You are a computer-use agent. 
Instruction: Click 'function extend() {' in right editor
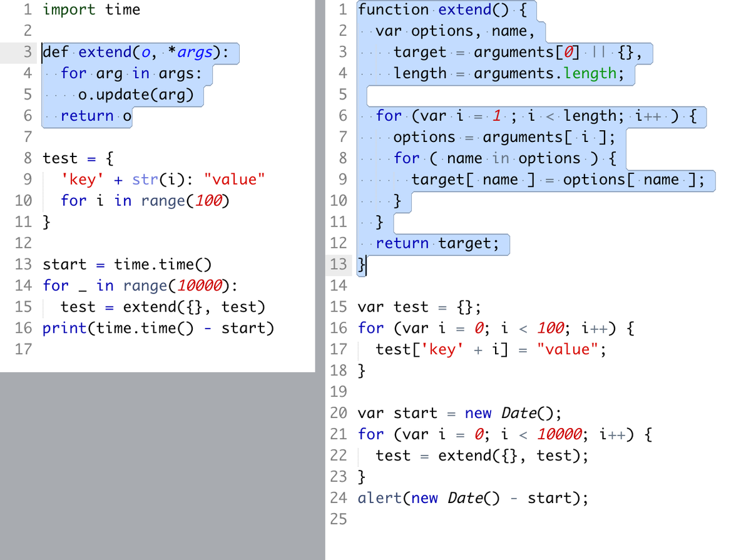click(x=442, y=9)
